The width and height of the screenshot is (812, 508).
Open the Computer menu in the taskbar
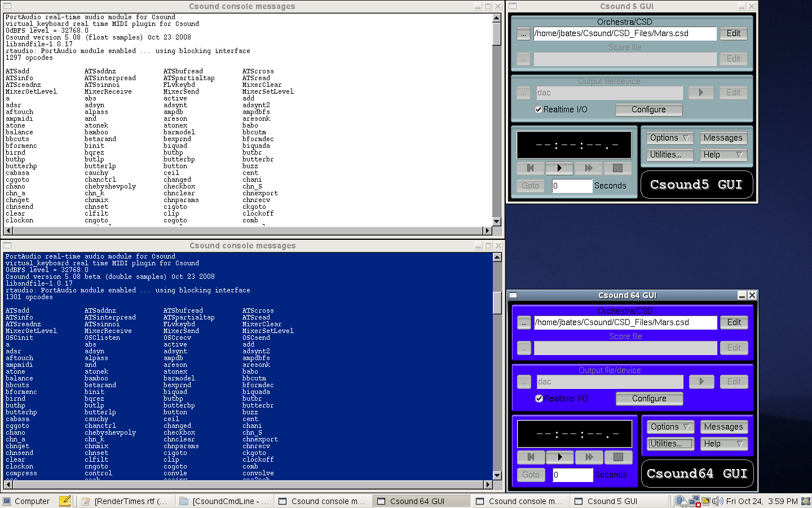[27, 501]
